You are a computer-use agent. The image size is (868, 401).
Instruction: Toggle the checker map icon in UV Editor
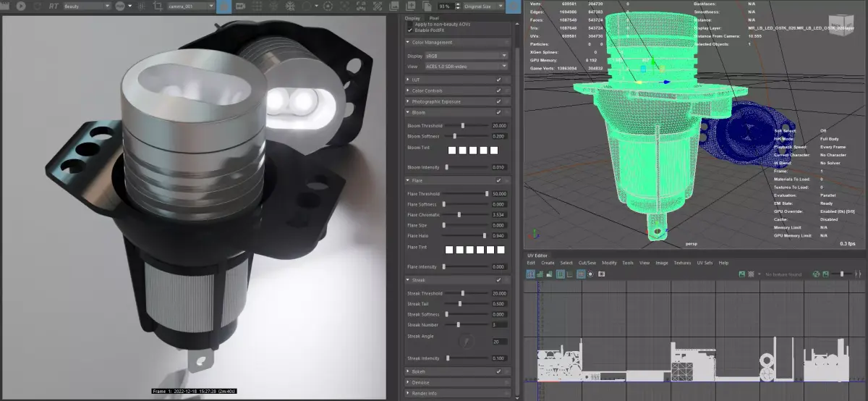[x=751, y=274]
